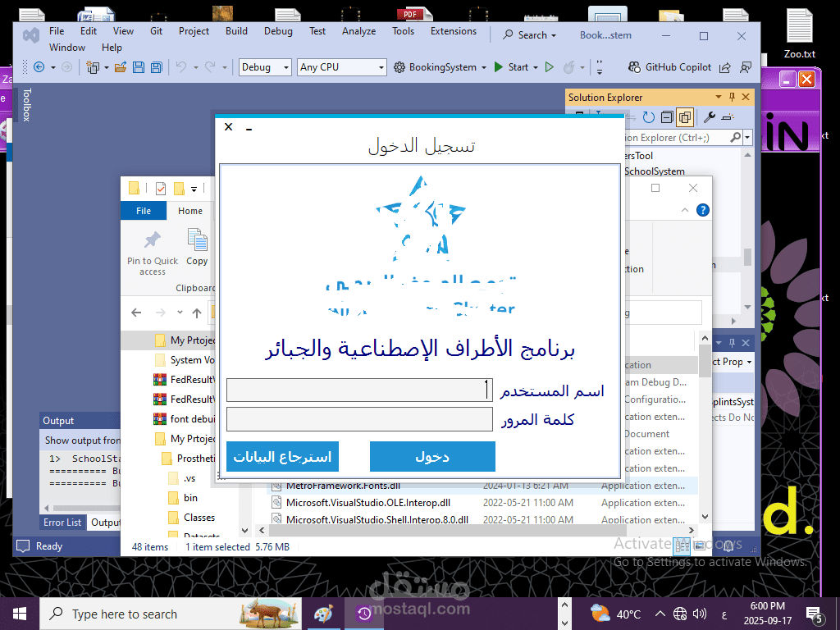Click the اسم المستخدم username field
The image size is (840, 630).
point(359,390)
